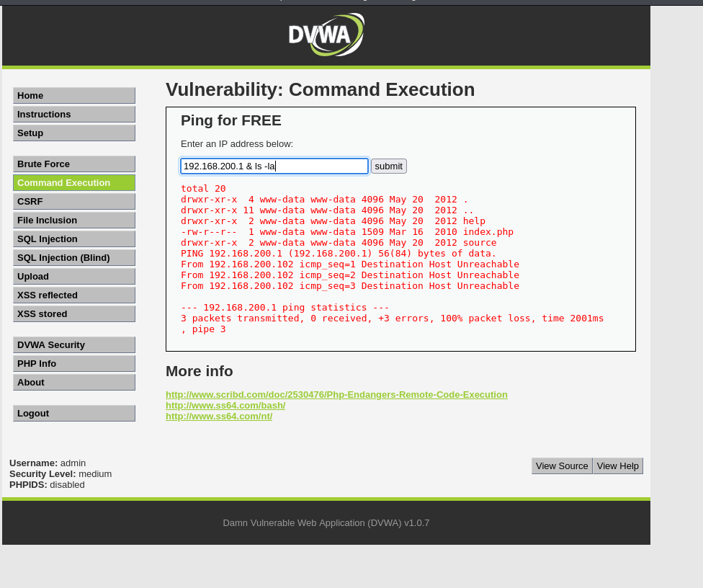Click the 'Vulnerability: Command Execution' title

coord(320,89)
